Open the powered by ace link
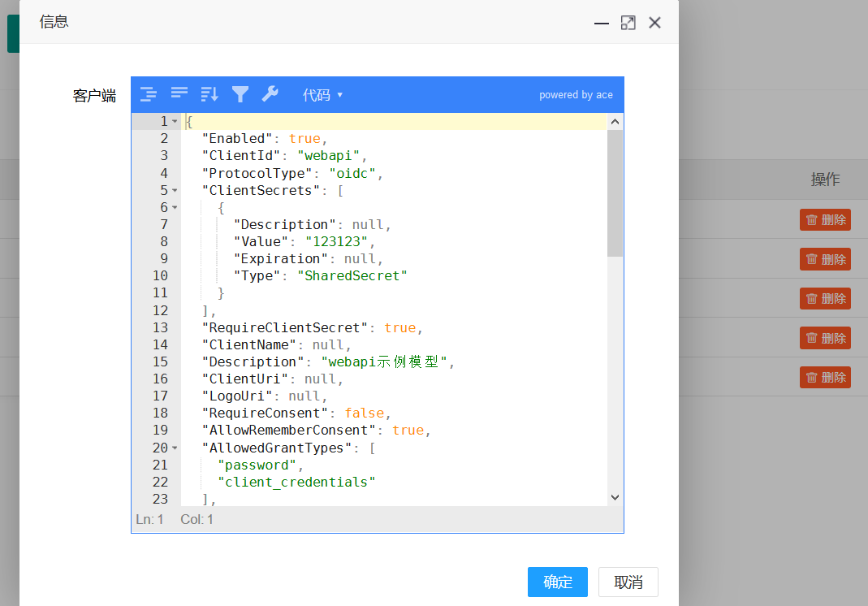This screenshot has height=606, width=868. (x=576, y=95)
